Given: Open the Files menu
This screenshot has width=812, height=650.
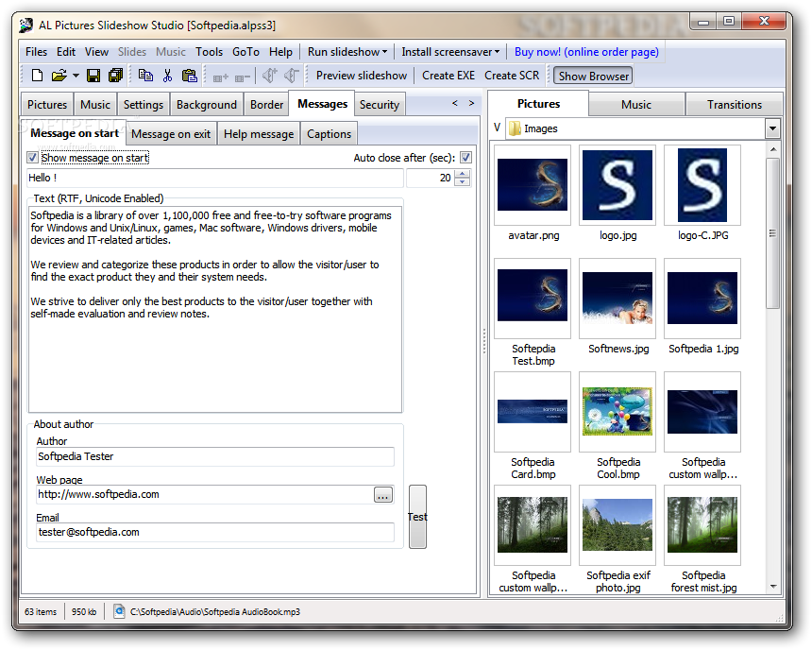Looking at the screenshot, I should pos(36,52).
